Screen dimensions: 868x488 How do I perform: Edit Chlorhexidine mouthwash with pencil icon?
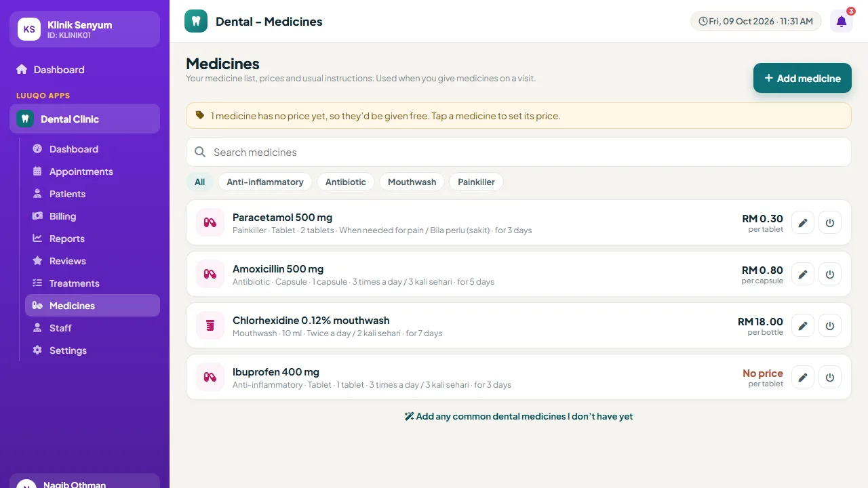(803, 325)
